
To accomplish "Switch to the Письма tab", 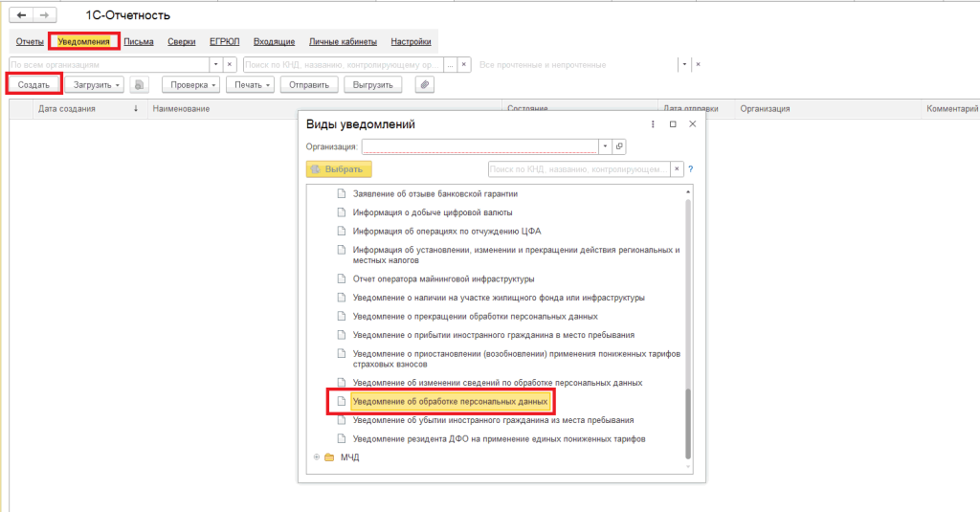I will [139, 42].
